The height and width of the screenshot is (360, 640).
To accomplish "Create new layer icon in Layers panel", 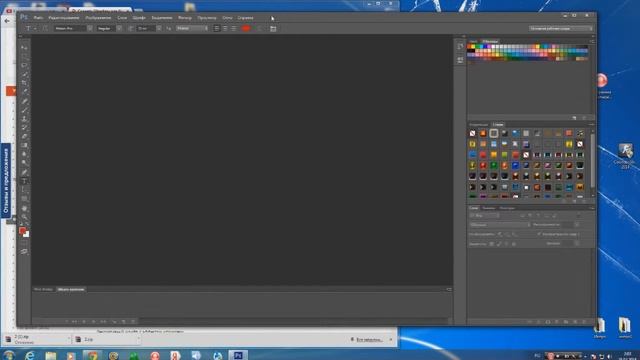I will tap(575, 322).
